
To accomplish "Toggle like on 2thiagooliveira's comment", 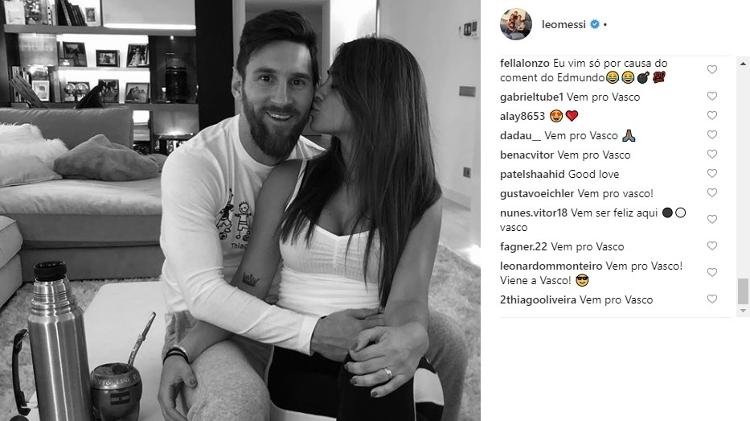I will [712, 299].
